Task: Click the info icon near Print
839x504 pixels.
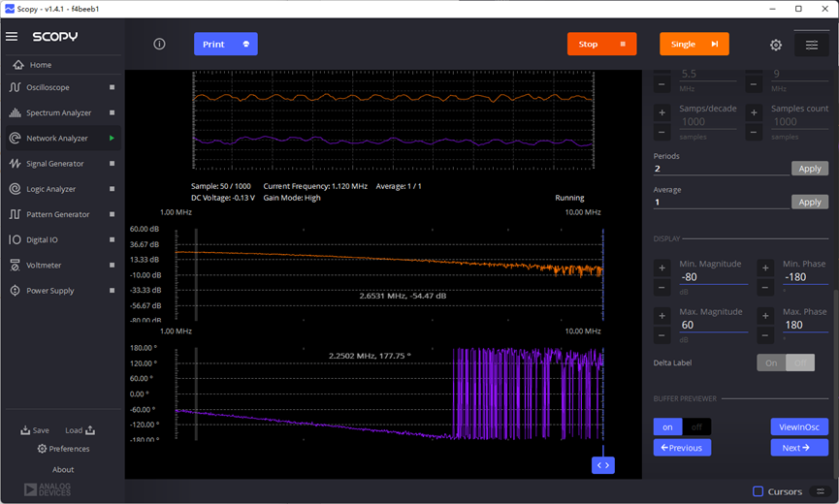Action: [x=159, y=44]
